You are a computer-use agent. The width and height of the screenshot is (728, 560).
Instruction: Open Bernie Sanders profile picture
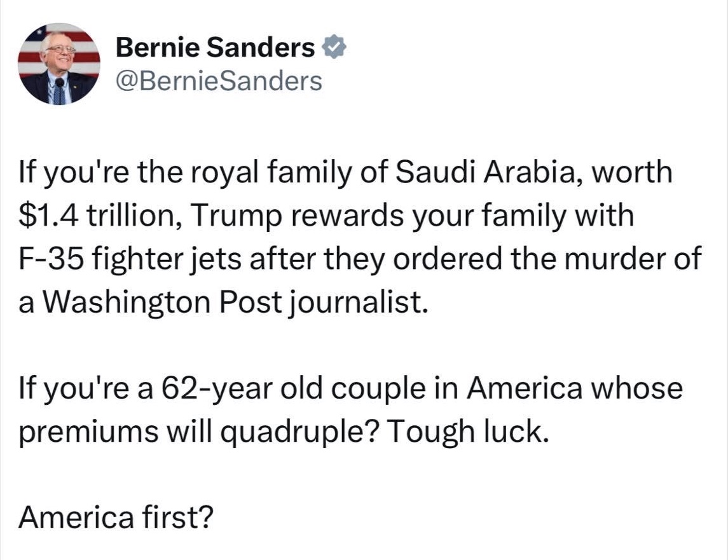coord(58,64)
